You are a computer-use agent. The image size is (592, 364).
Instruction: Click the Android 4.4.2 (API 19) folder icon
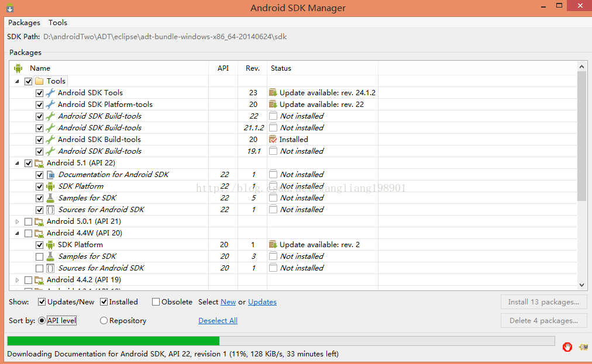coord(39,280)
